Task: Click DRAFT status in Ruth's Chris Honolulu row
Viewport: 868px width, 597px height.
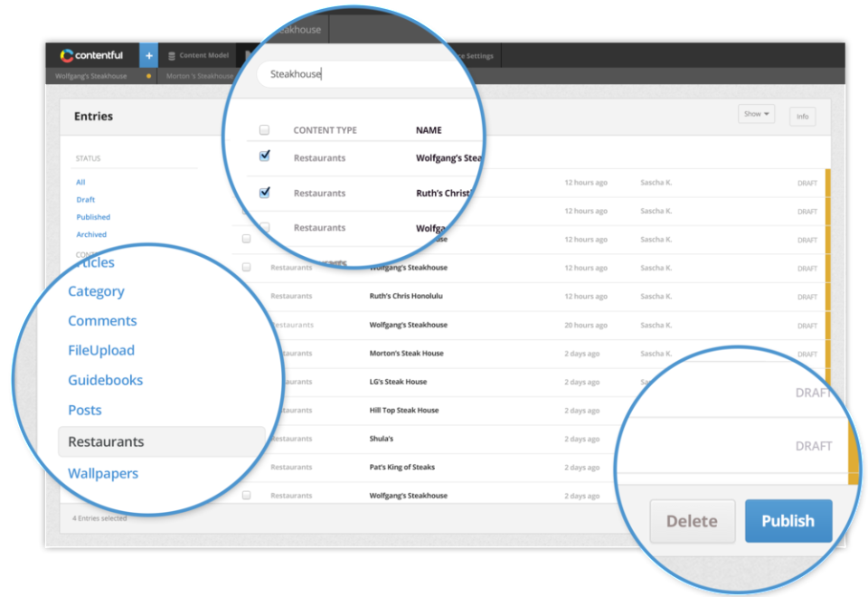Action: (807, 297)
